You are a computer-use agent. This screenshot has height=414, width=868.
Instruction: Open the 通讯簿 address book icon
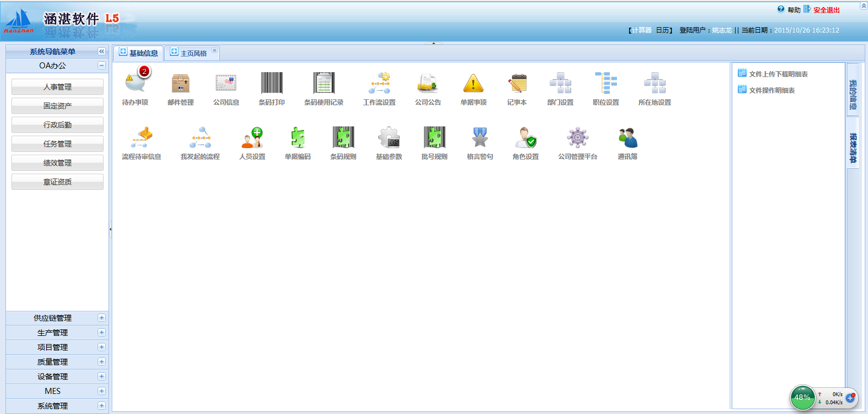coord(628,138)
